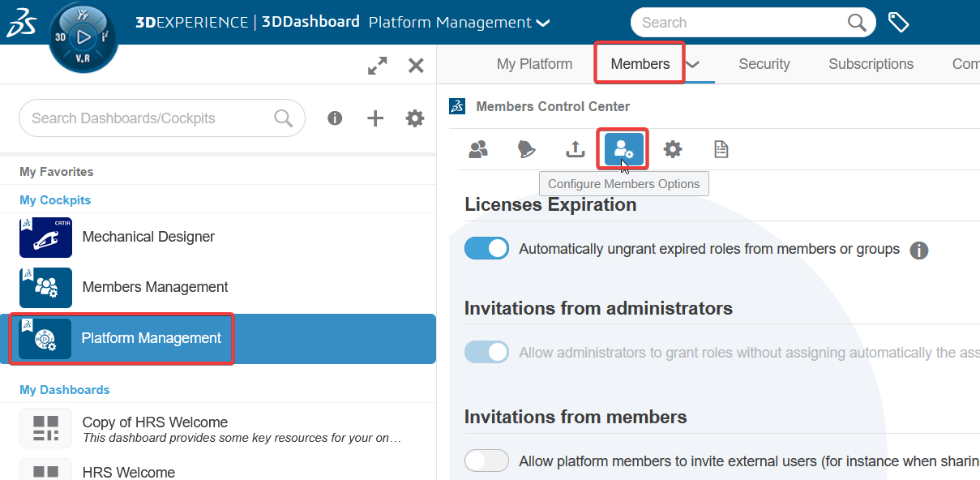Viewport: 980px width, 480px height.
Task: Click info icon next to ungrant expired roles
Action: (x=918, y=251)
